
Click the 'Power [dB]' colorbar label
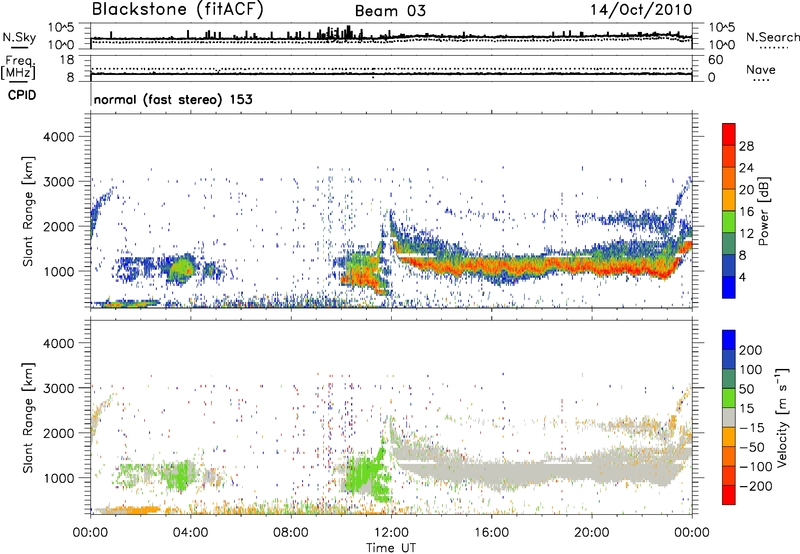point(763,211)
